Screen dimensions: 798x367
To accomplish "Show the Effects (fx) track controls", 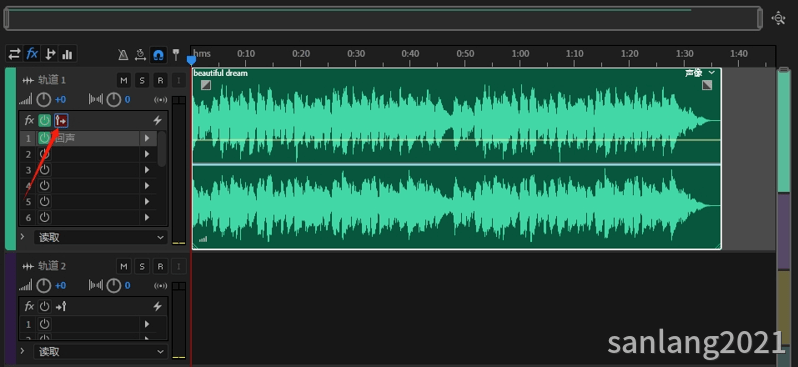I will point(32,53).
